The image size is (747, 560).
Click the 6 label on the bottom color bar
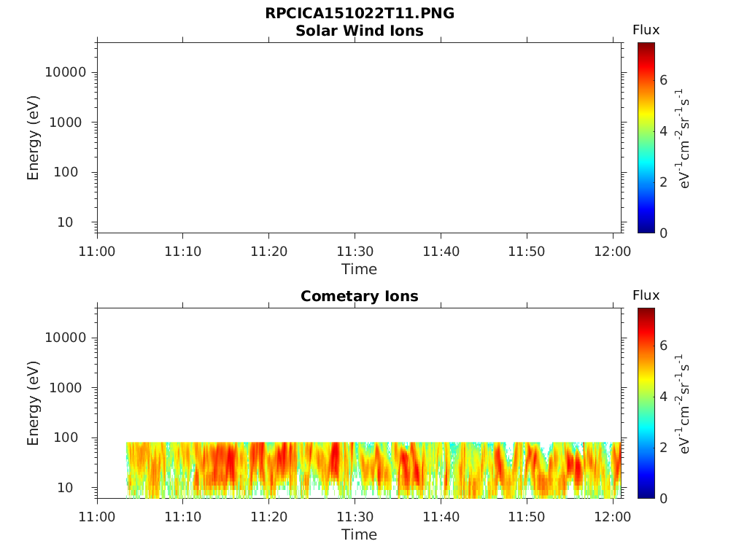click(664, 345)
